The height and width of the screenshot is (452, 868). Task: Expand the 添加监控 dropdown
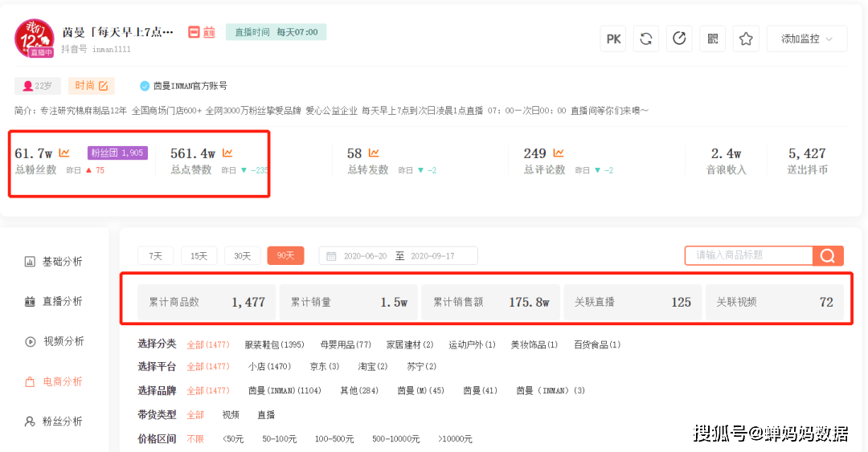click(x=807, y=39)
